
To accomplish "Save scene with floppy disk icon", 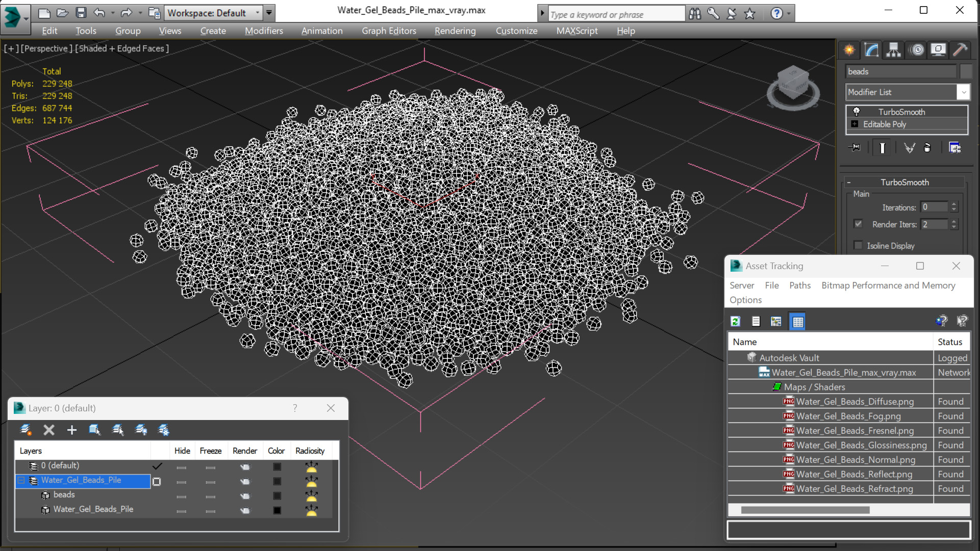I will pyautogui.click(x=81, y=13).
